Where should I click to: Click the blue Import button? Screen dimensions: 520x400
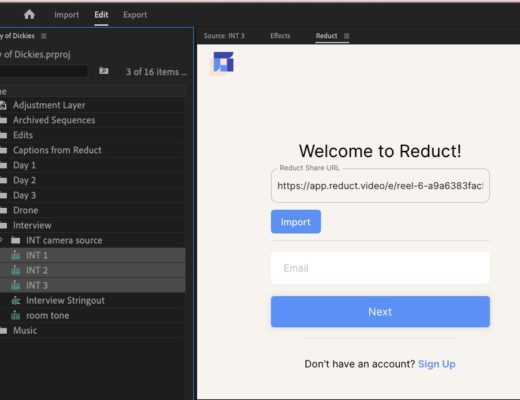pos(296,222)
